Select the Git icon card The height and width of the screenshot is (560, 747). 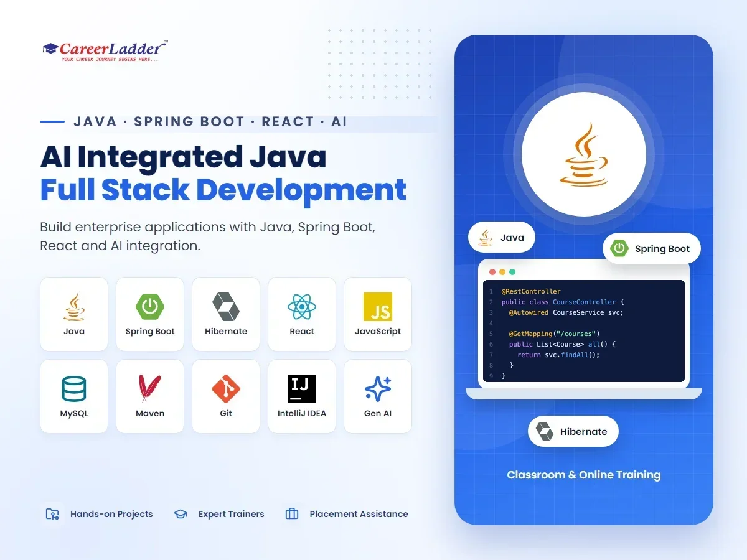[226, 396]
